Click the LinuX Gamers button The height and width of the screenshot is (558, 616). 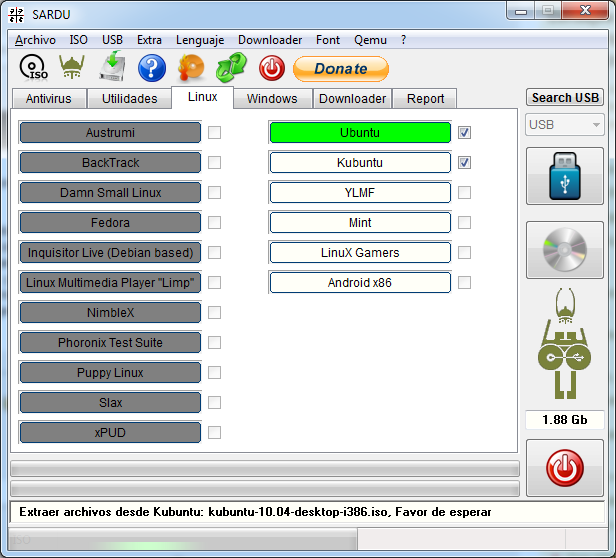tap(360, 252)
